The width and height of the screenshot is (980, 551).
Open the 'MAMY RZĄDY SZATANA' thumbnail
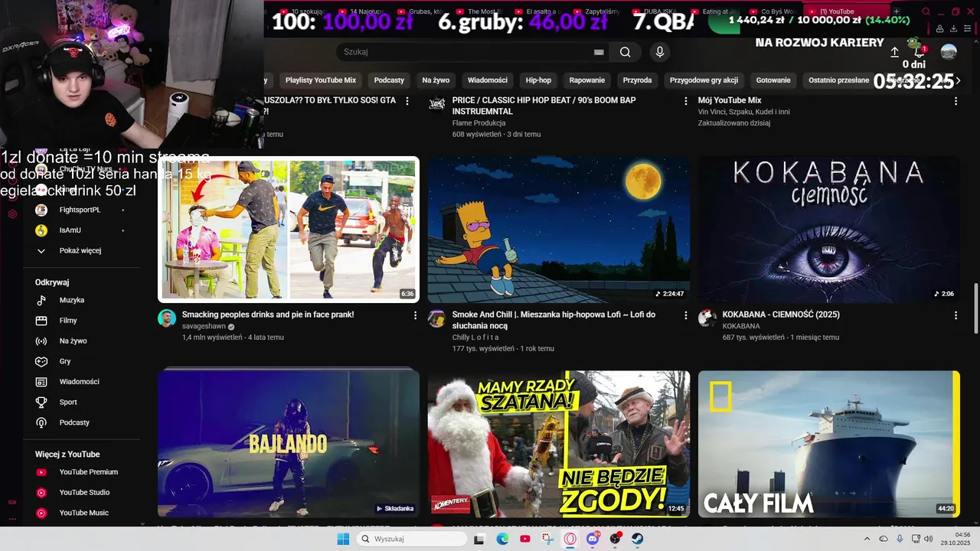click(x=558, y=444)
